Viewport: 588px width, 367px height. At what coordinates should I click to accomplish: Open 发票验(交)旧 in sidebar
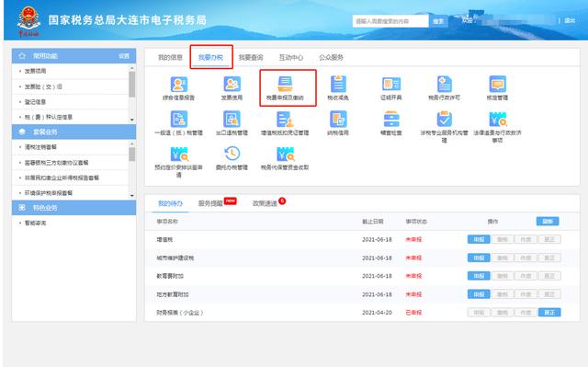(43, 86)
